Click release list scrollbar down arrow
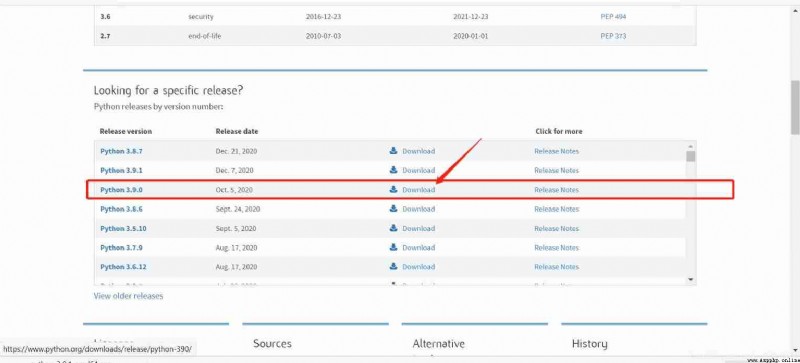 [691, 279]
